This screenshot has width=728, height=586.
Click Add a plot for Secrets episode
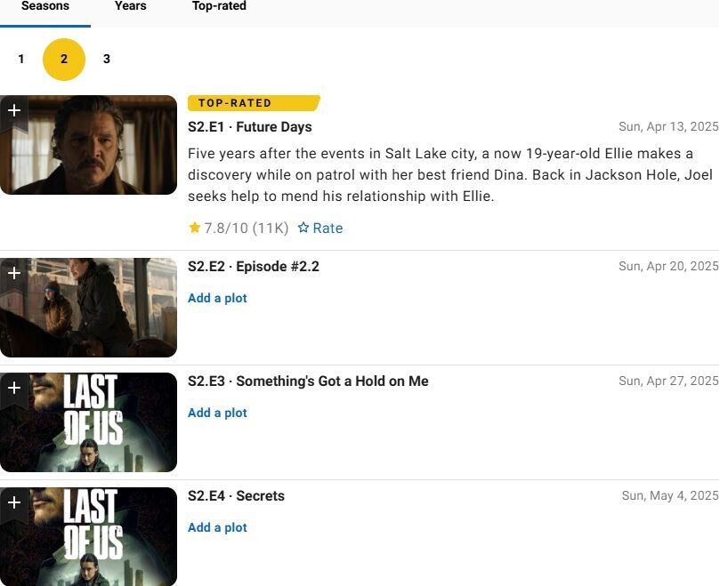click(x=217, y=528)
